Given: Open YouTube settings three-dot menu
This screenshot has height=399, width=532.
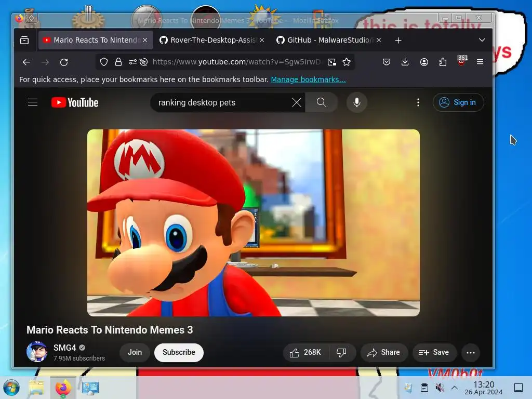Looking at the screenshot, I should [x=418, y=102].
